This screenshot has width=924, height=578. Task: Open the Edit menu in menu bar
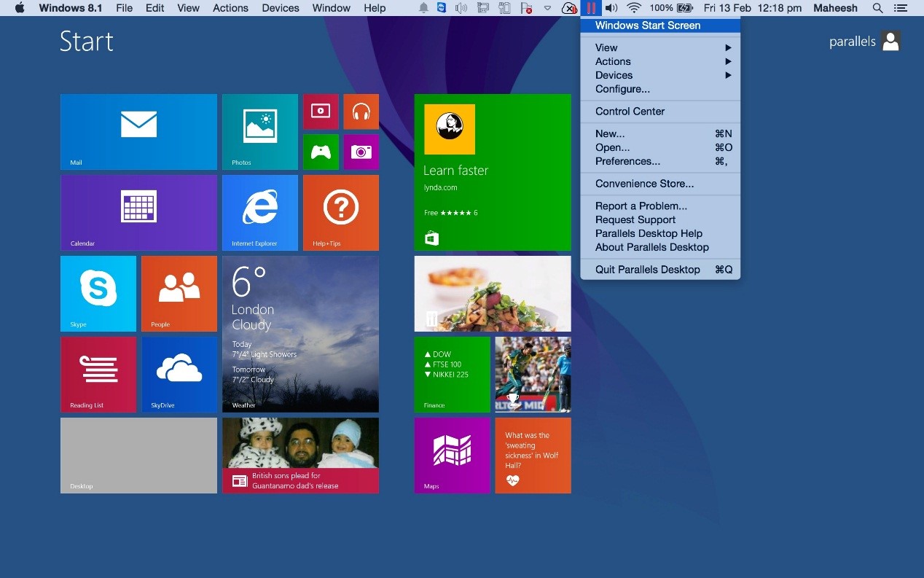[x=154, y=8]
